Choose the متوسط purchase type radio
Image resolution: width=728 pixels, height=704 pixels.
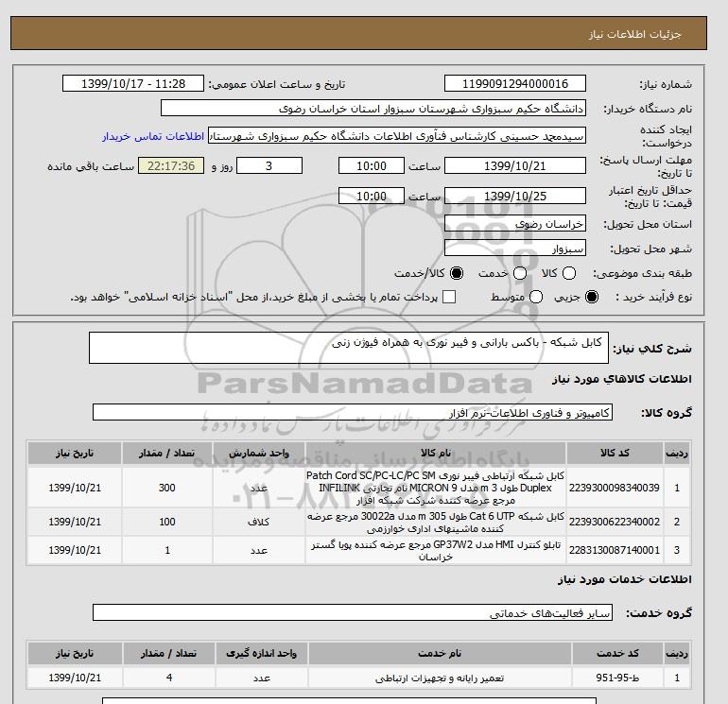536,297
